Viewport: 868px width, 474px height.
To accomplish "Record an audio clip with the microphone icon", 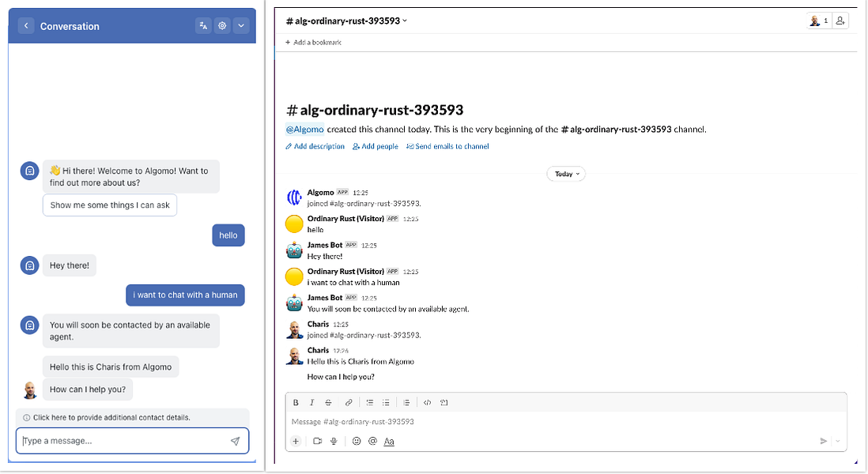I will 334,442.
